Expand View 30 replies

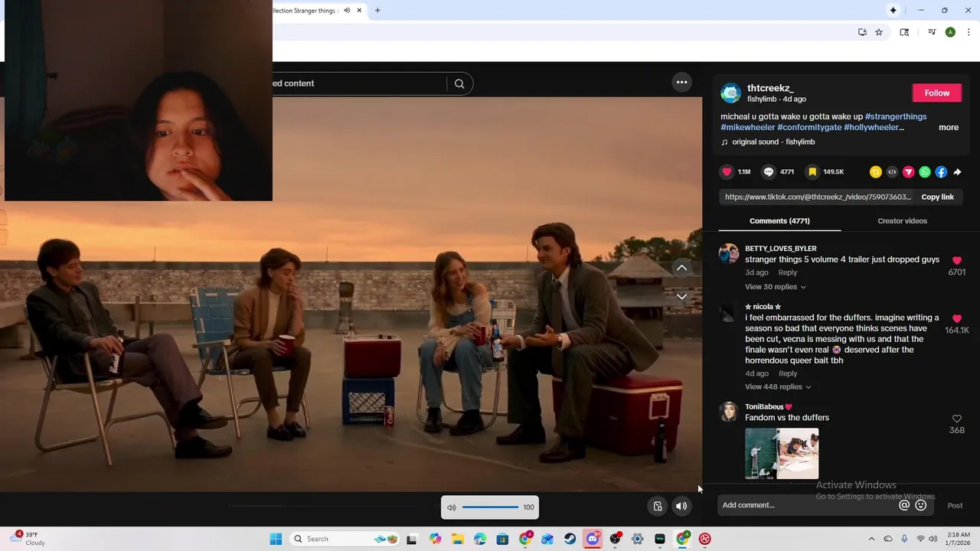click(x=775, y=286)
